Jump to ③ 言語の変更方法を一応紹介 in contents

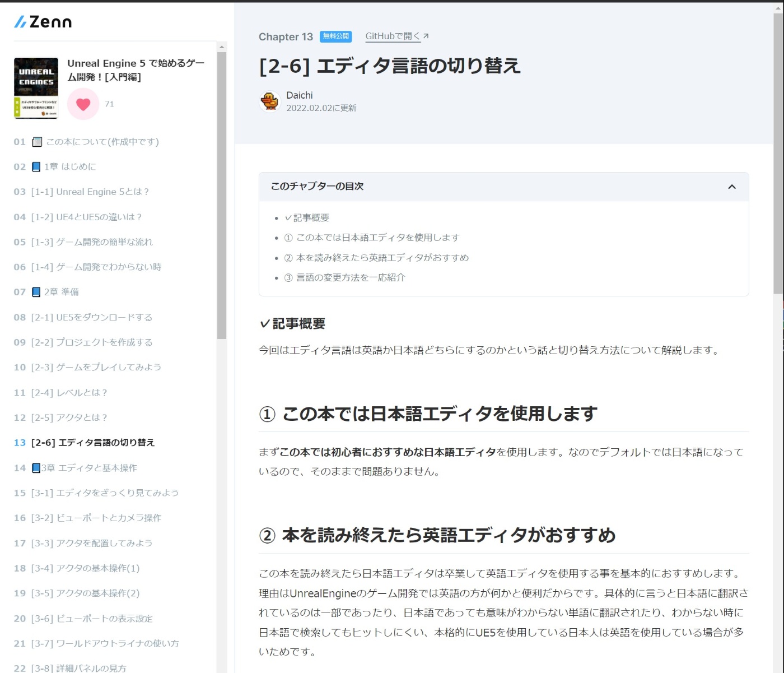click(x=344, y=277)
